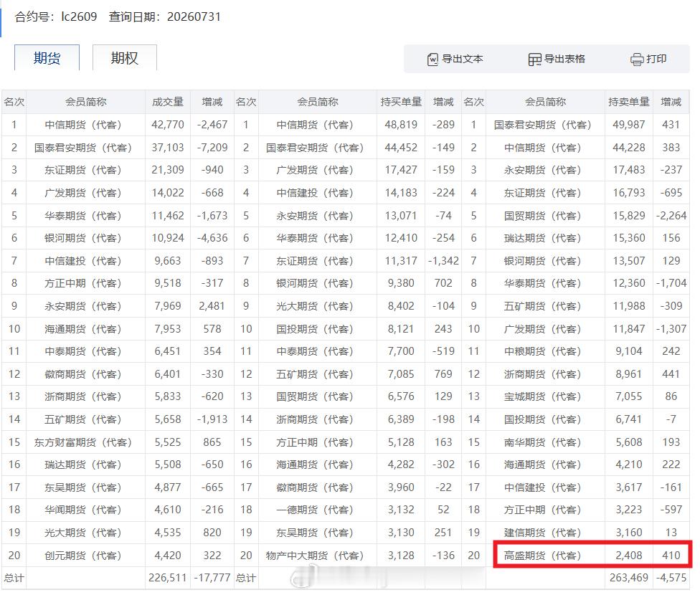Select the contract text lc2609
The image size is (700, 595).
79,17
